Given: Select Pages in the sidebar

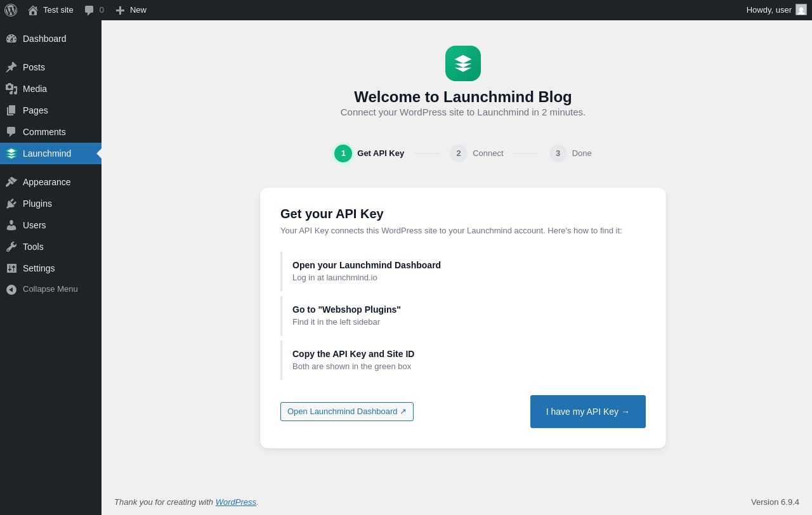Looking at the screenshot, I should point(51,110).
